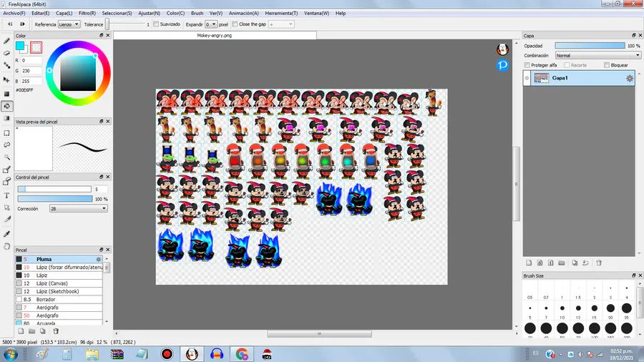
Task: Create a layer folder in Capa panel
Action: 562,263
